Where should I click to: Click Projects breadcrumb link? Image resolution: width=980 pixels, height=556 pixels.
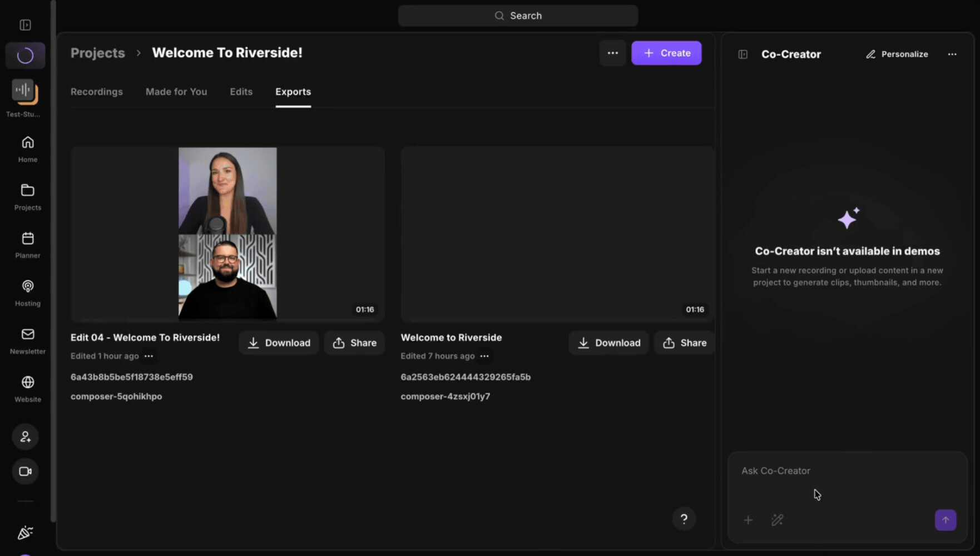point(98,53)
